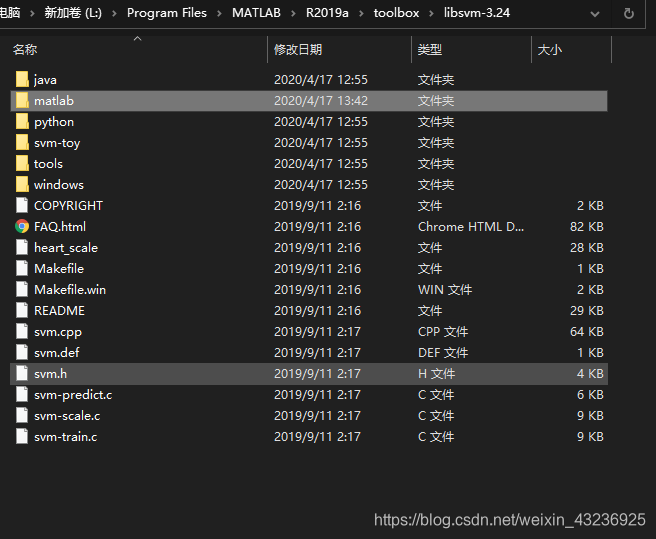The width and height of the screenshot is (656, 539).
Task: Click the svm-scale.c file icon
Action: pos(22,415)
